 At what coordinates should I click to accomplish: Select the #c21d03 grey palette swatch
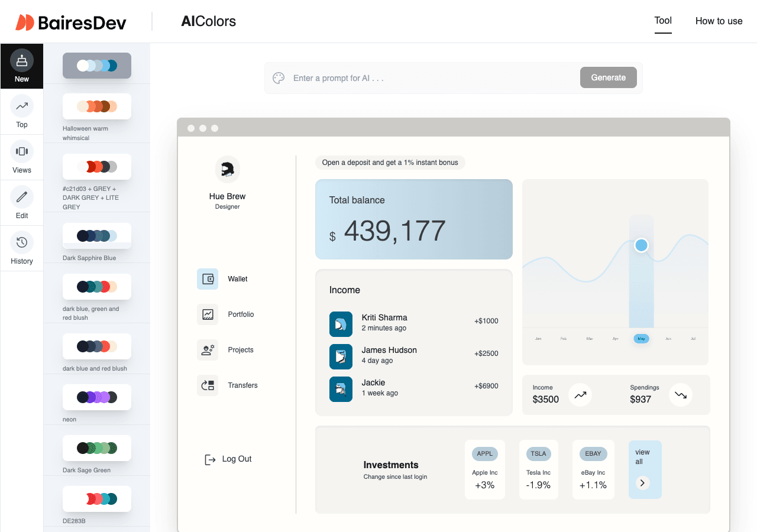pos(97,167)
